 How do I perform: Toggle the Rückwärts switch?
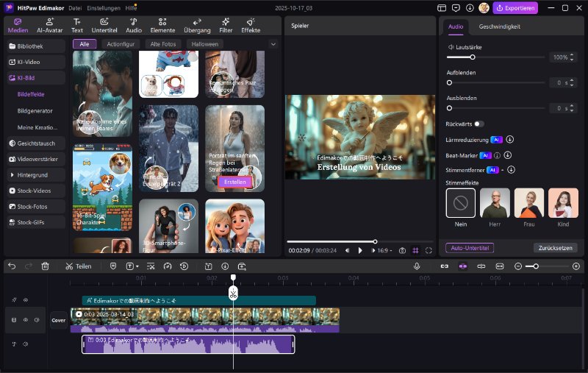pyautogui.click(x=478, y=124)
